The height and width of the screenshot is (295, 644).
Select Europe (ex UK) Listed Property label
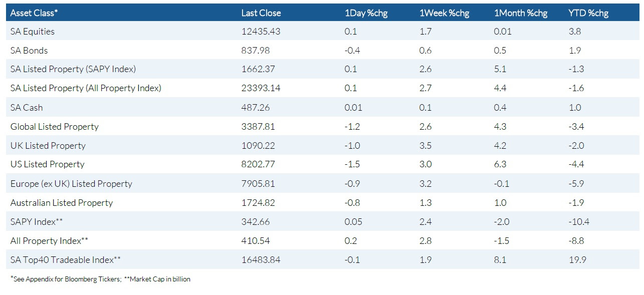click(71, 184)
